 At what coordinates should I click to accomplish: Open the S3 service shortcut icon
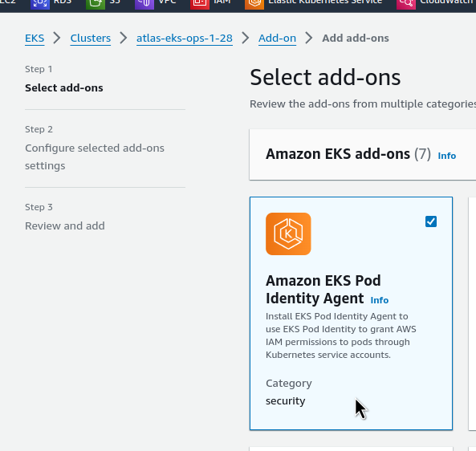pos(96,4)
